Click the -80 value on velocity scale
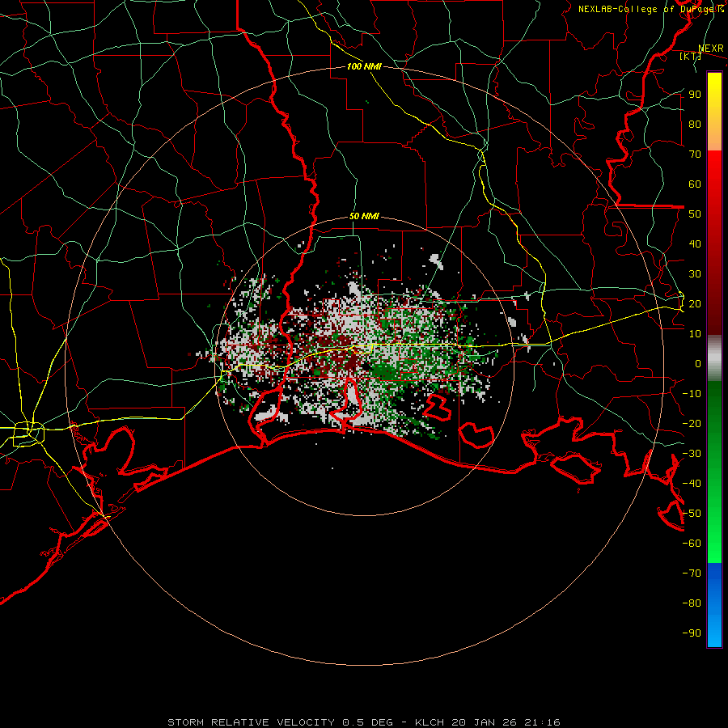Screen dimensions: 728x728 [x=692, y=603]
